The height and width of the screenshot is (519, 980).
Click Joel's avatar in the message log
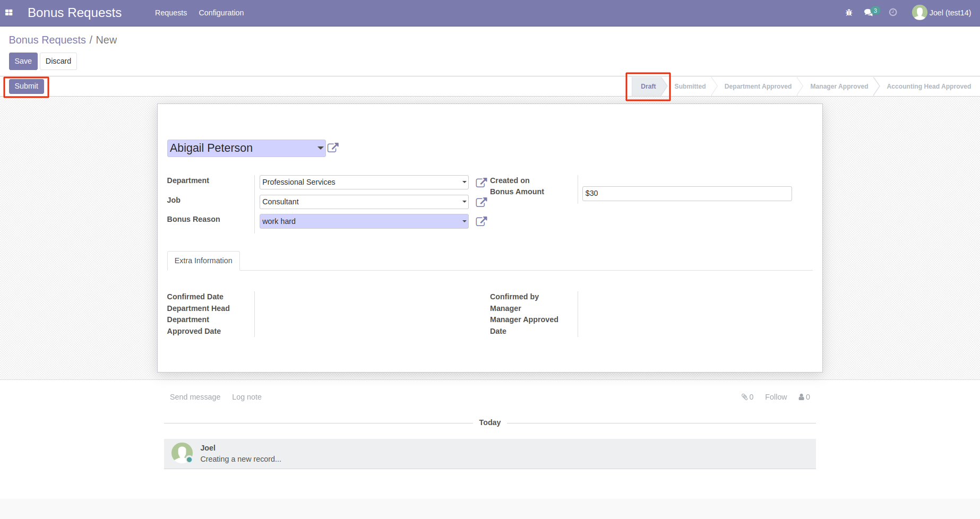point(182,453)
